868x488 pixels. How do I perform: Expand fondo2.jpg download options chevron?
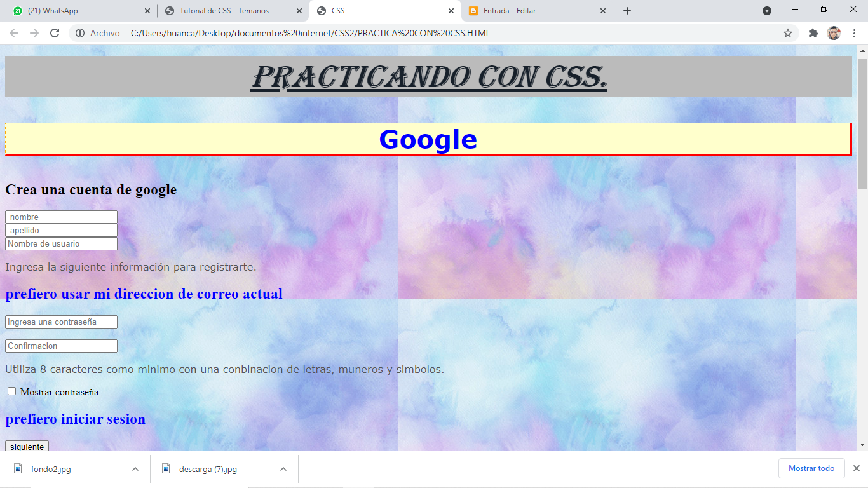coord(135,469)
